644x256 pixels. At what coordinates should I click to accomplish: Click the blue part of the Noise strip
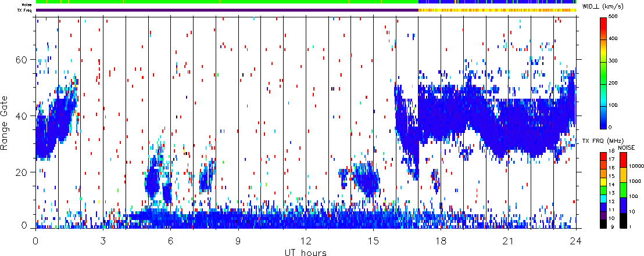tap(497, 2)
